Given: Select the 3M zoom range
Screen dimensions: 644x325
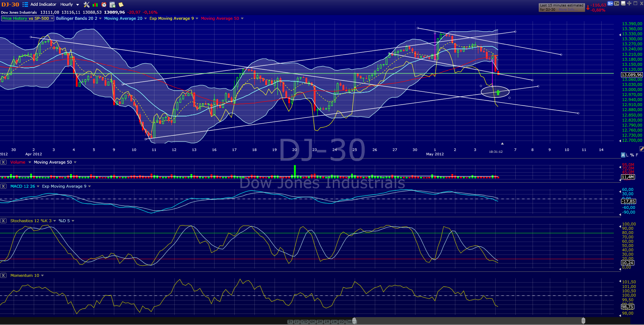Looking at the screenshot, I should click(x=320, y=322).
